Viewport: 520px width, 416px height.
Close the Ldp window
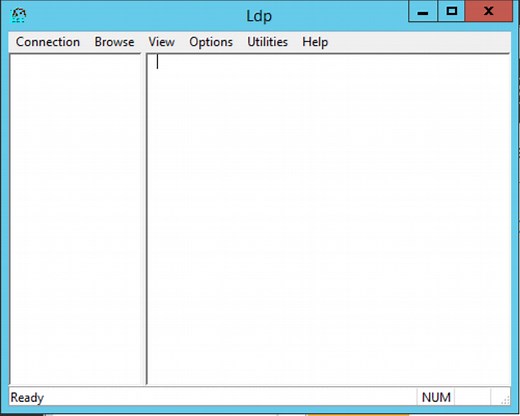pyautogui.click(x=488, y=11)
